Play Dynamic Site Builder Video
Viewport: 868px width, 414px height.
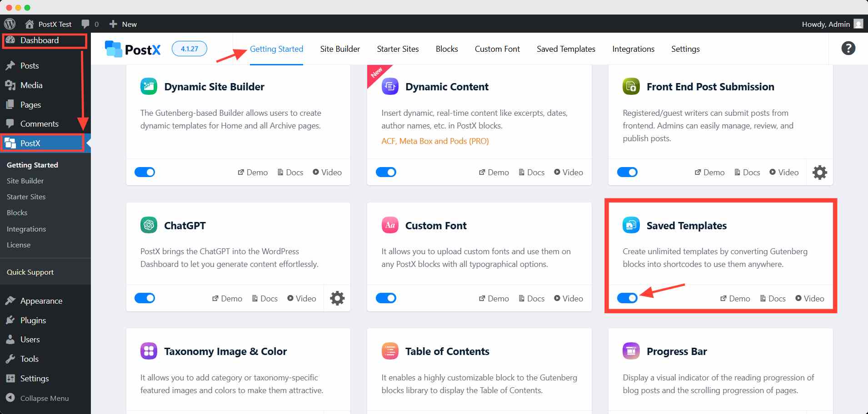(327, 172)
